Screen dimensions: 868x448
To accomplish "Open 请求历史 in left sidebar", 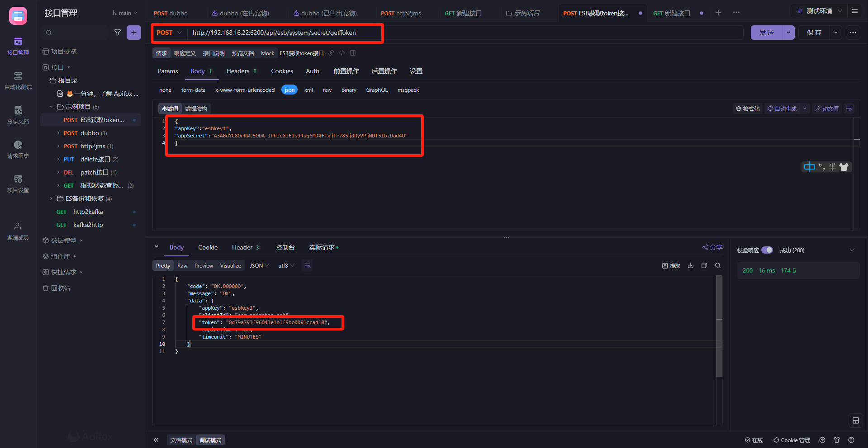I will 18,149.
